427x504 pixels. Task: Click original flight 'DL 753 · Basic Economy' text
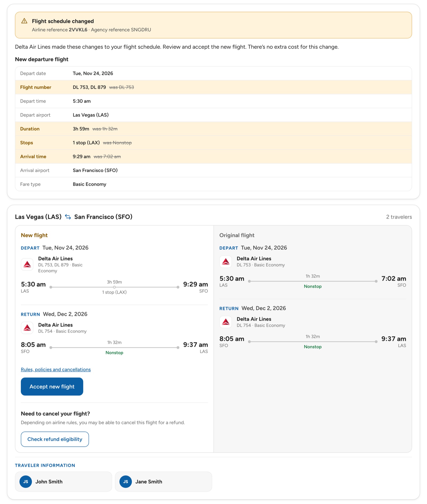(x=261, y=265)
